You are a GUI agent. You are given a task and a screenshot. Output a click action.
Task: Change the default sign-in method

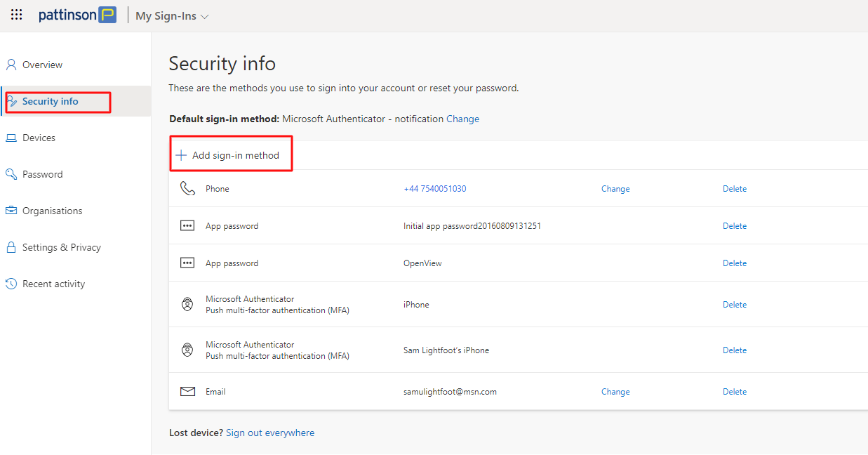tap(462, 119)
